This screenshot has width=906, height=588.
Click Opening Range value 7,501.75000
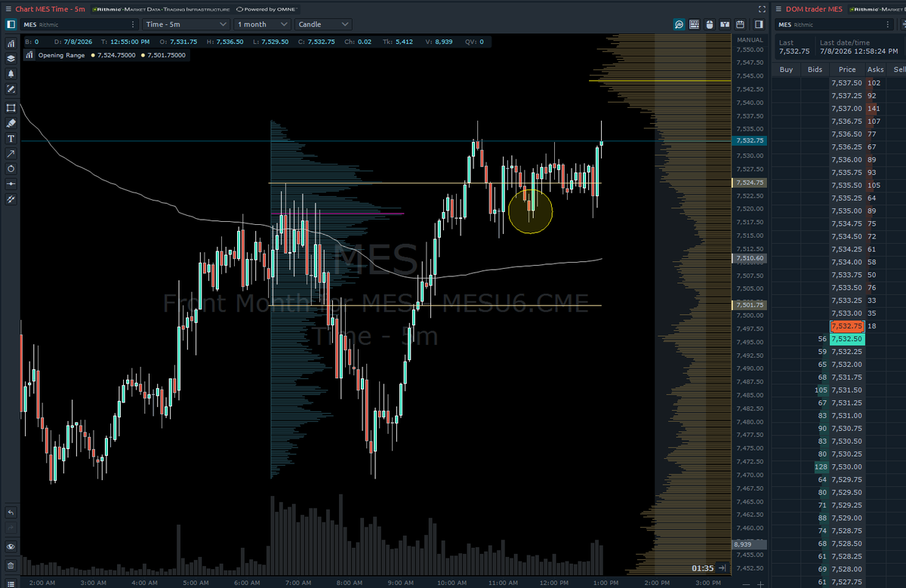click(x=167, y=55)
